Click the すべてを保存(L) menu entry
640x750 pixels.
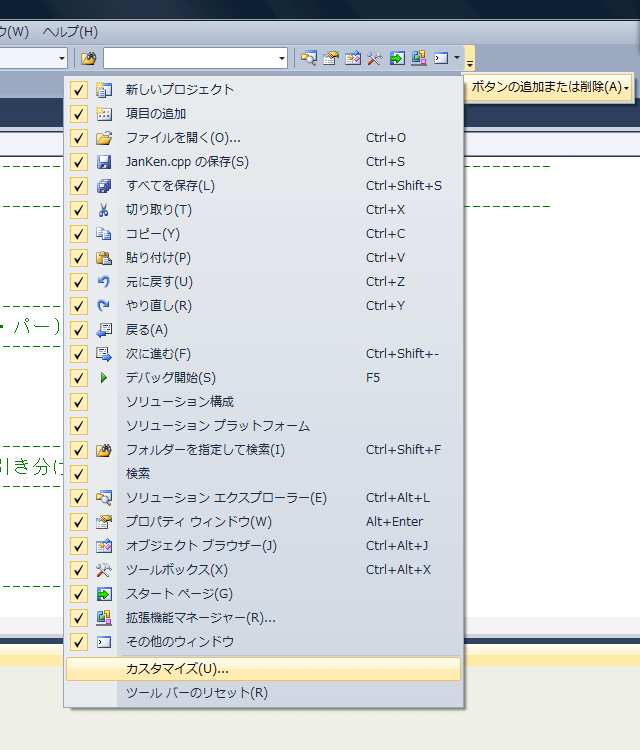170,186
